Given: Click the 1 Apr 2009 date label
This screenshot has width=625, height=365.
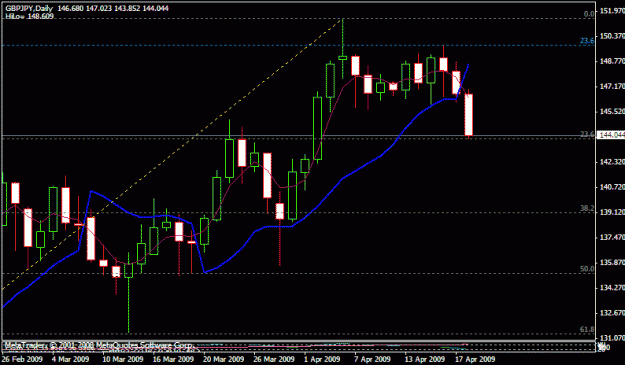Looking at the screenshot, I should [x=322, y=359].
